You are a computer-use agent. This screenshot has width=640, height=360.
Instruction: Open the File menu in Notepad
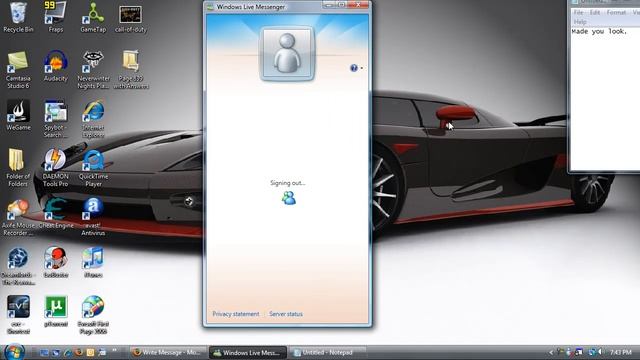coord(578,13)
